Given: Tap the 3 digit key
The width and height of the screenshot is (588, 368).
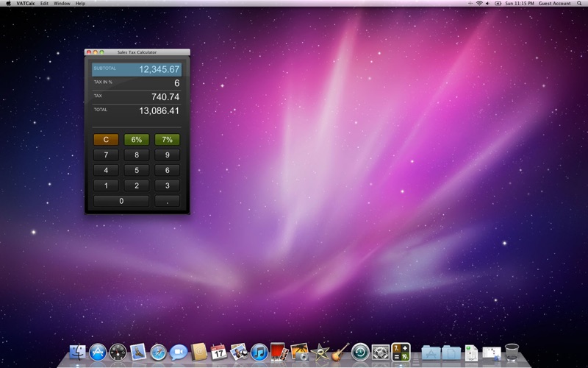Looking at the screenshot, I should 168,185.
